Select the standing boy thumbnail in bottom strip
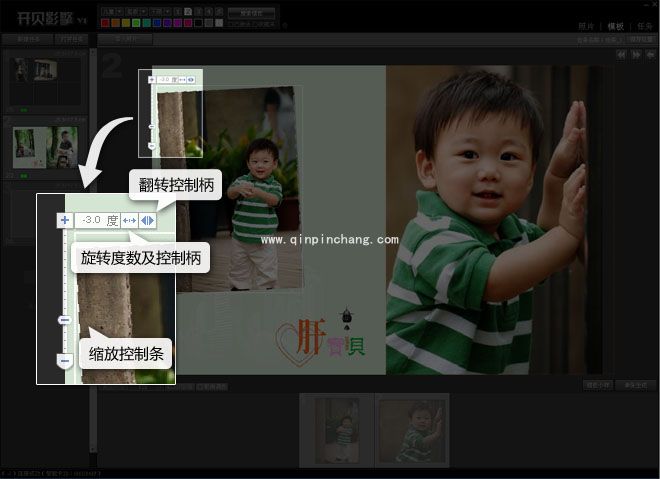This screenshot has width=660, height=479. 337,430
